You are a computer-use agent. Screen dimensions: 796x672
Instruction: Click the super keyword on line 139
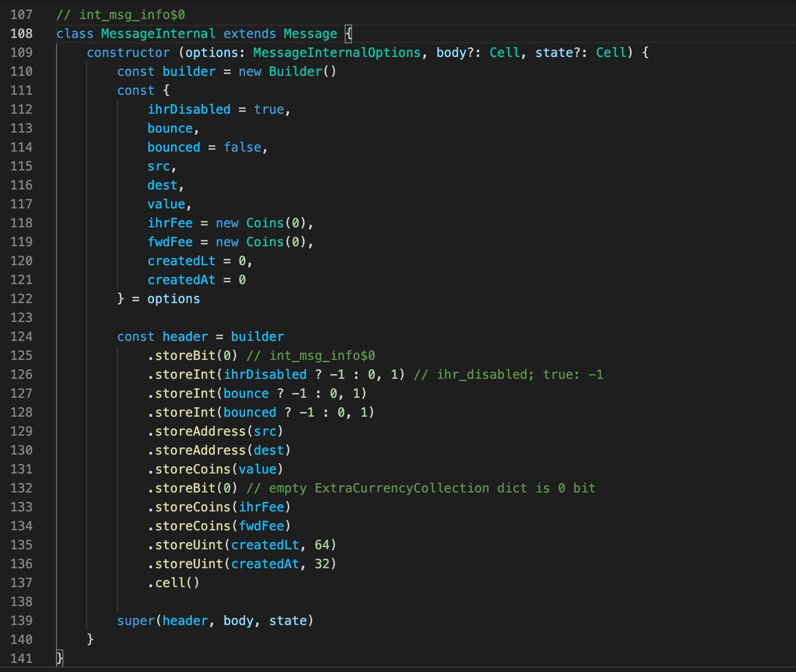coord(136,620)
